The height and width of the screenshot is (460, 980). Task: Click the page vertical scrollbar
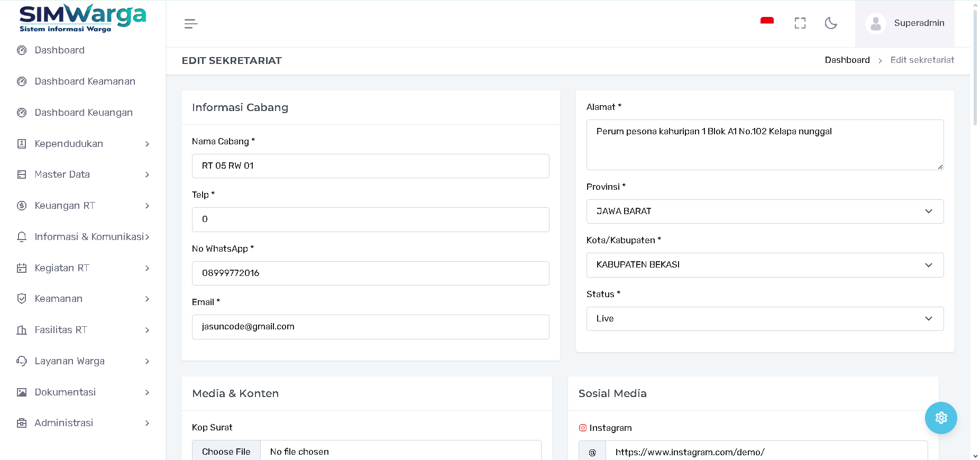coord(975,69)
